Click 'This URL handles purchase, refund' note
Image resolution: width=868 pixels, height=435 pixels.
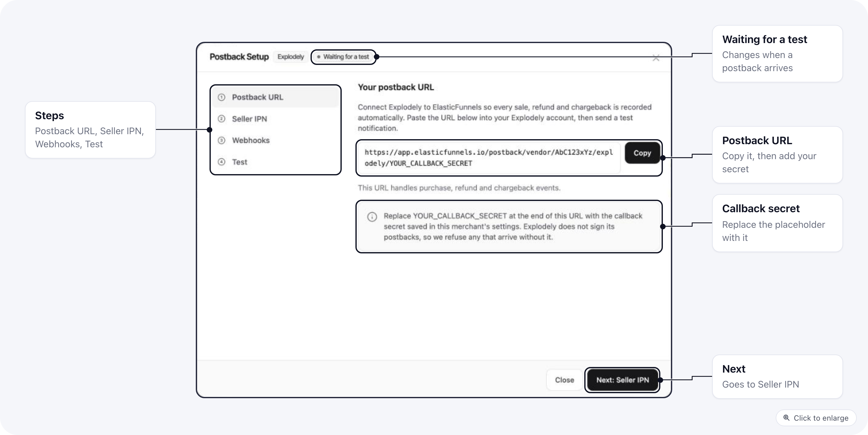(459, 188)
